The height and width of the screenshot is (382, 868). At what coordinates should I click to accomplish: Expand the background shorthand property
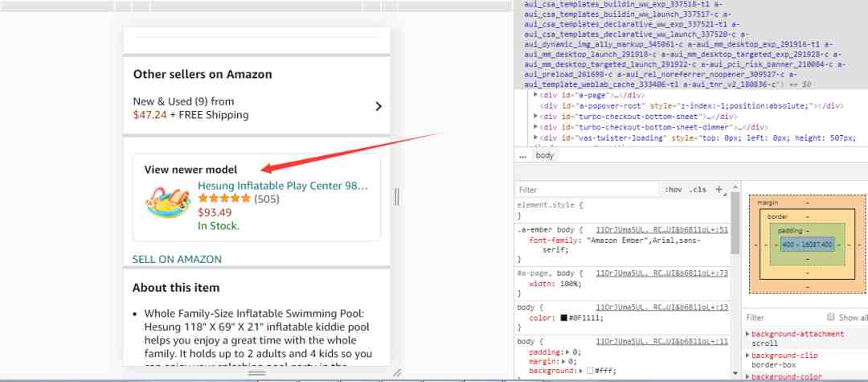(x=581, y=371)
